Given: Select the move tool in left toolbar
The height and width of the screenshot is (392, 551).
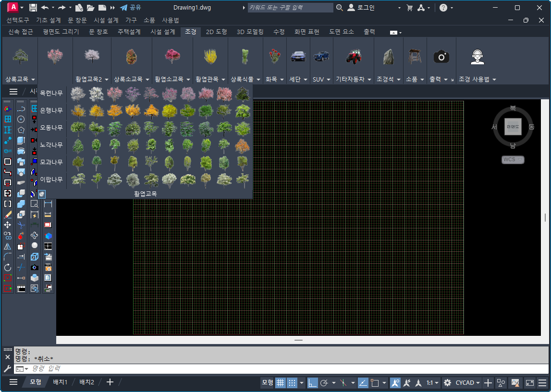Looking at the screenshot, I should click(x=8, y=225).
